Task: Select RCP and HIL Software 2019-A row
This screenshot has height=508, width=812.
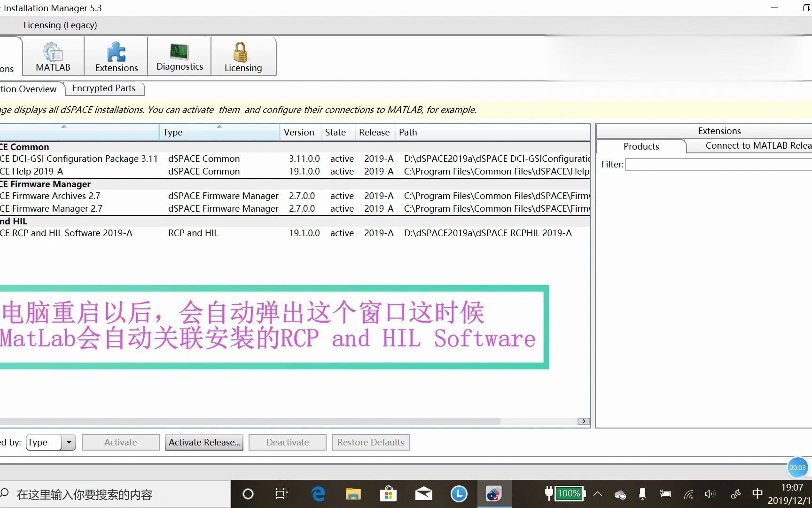Action: click(x=295, y=233)
